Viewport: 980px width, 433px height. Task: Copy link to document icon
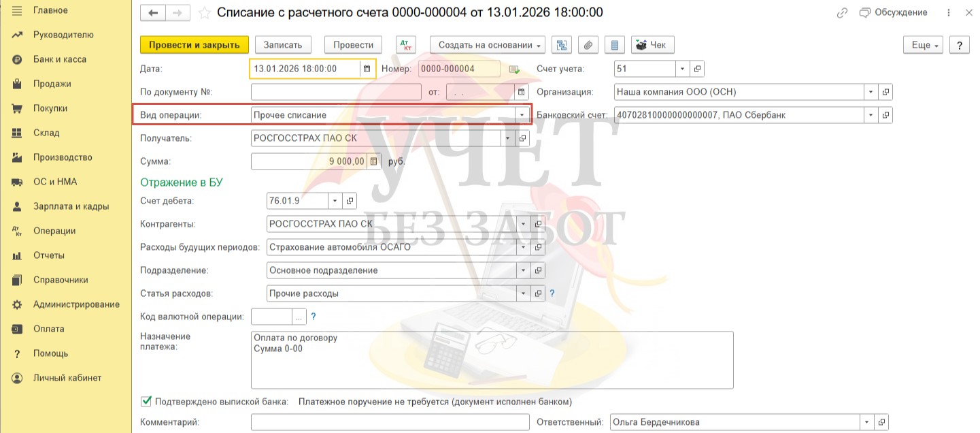(x=842, y=12)
